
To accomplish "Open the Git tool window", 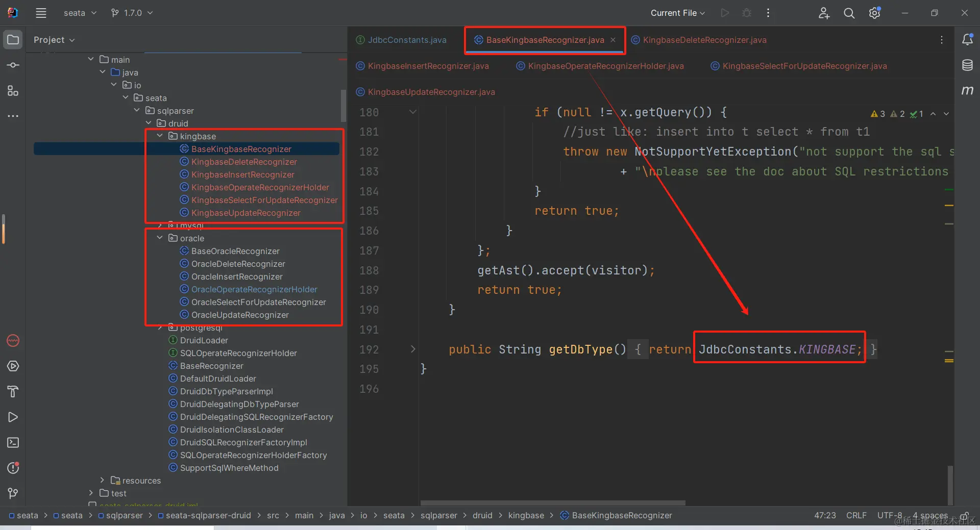I will tap(13, 493).
